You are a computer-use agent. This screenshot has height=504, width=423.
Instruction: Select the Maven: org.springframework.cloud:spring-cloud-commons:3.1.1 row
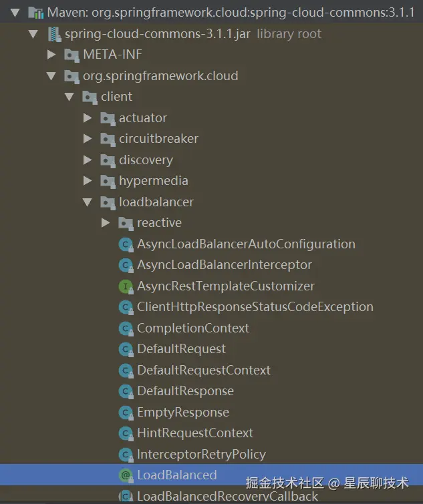click(x=211, y=13)
